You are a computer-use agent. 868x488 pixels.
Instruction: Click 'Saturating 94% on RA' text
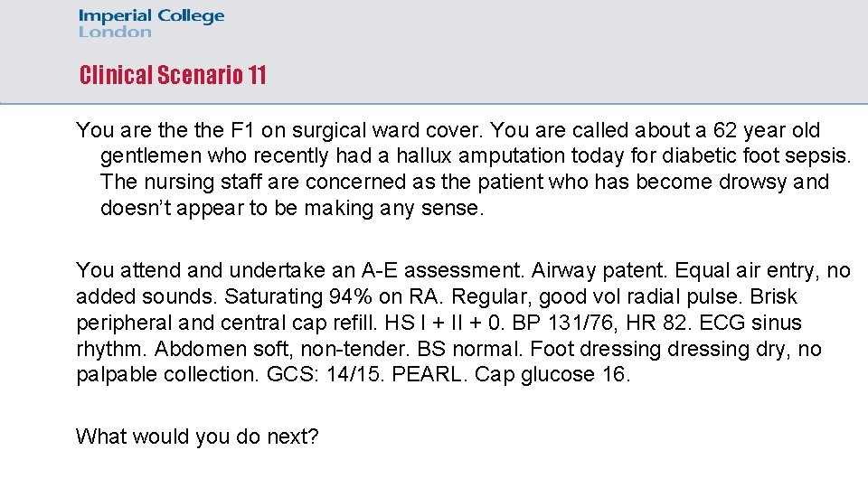click(331, 296)
